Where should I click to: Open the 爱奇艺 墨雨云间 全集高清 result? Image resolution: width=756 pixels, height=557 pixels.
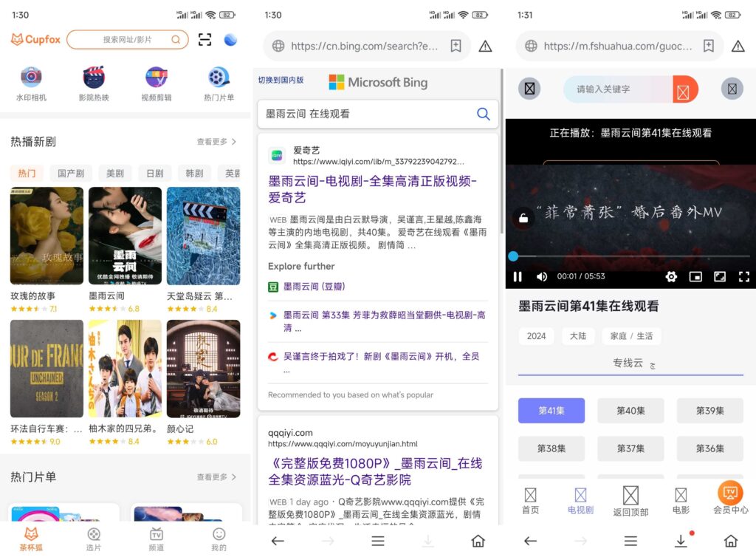pyautogui.click(x=372, y=189)
